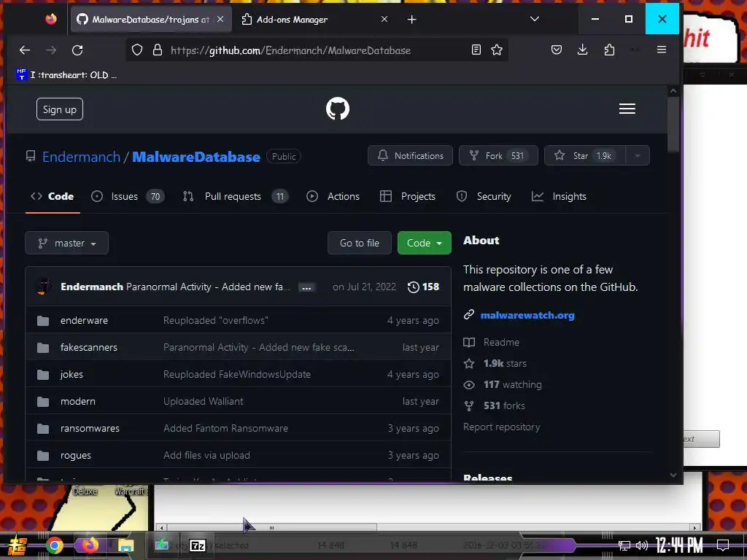
Task: Fork the repository with Fork 531 button
Action: coord(498,156)
